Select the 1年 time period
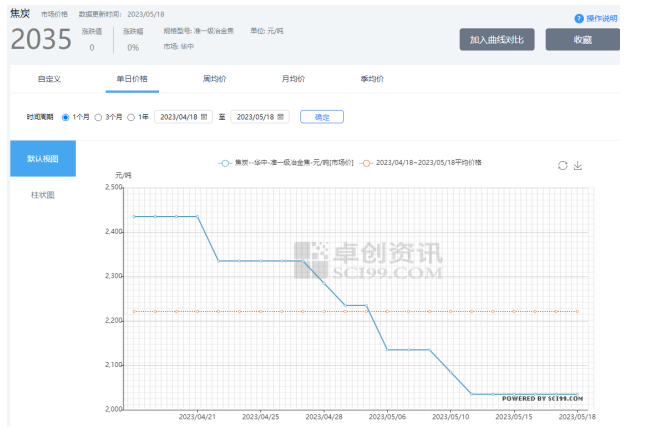 pos(130,117)
